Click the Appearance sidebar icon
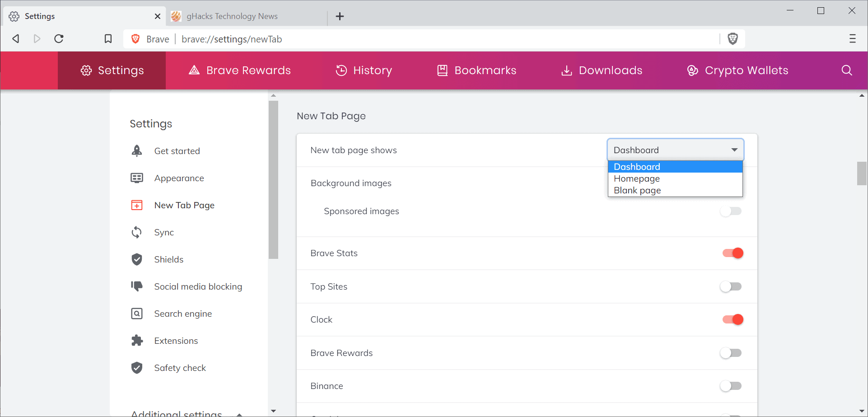Viewport: 868px width, 417px height. pos(137,178)
